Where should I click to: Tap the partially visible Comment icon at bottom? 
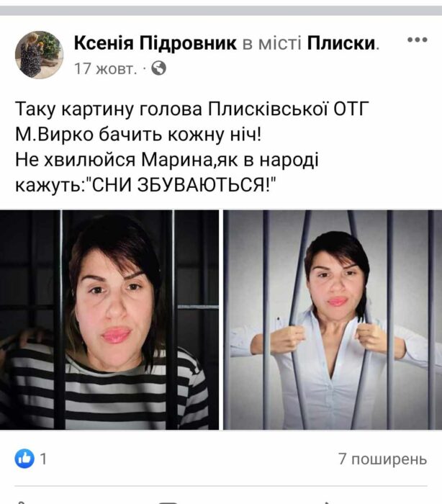tap(168, 503)
